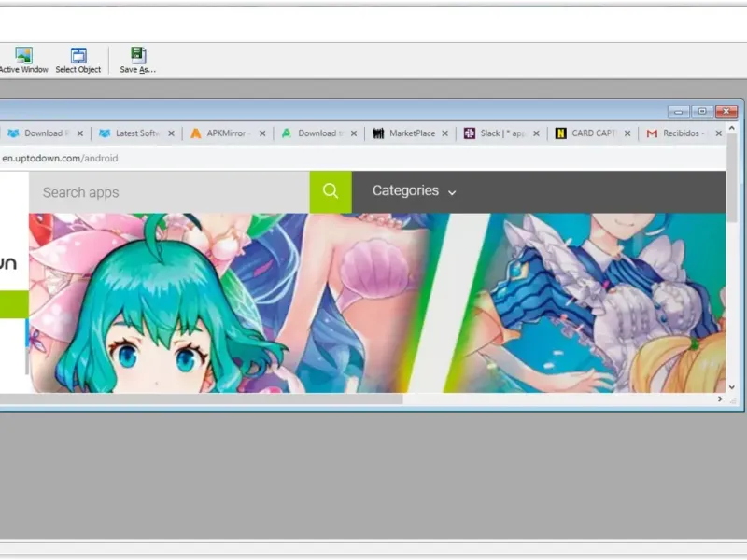The width and height of the screenshot is (747, 560).
Task: Click the vertical scrollbar thumb
Action: (732, 178)
